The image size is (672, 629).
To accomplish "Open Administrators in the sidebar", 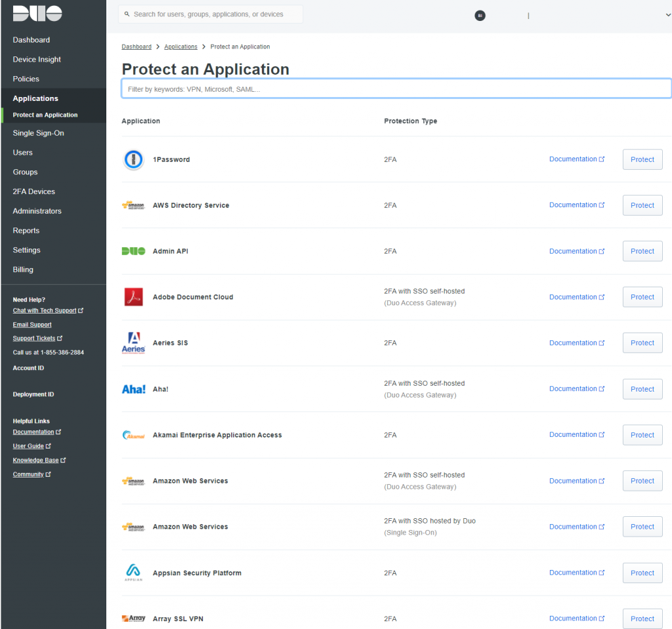I will [x=37, y=211].
